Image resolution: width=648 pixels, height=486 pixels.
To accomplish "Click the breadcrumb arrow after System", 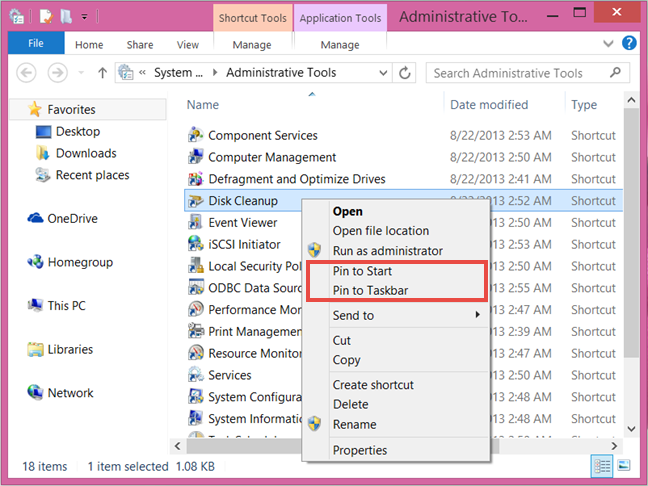I will 214,73.
